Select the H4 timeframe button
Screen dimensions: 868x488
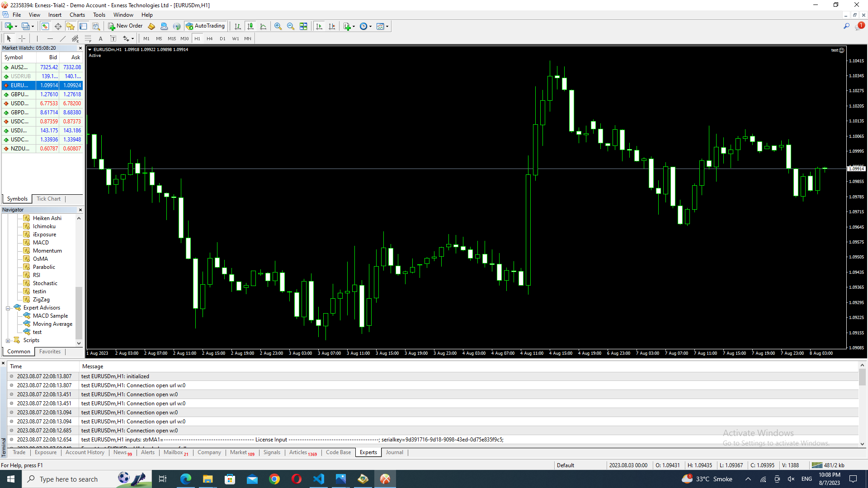click(x=209, y=39)
